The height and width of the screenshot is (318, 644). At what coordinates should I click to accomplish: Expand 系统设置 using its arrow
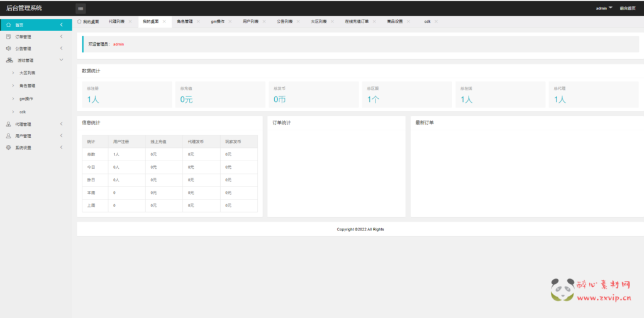61,147
